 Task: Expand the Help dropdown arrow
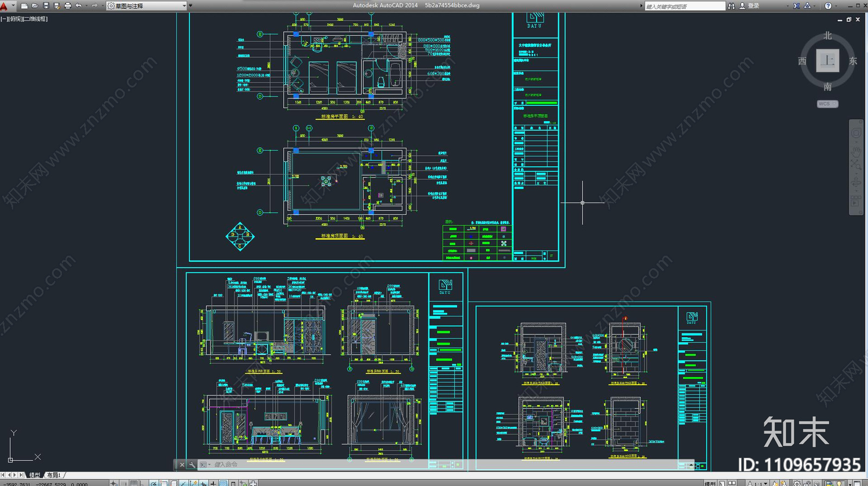pos(836,6)
